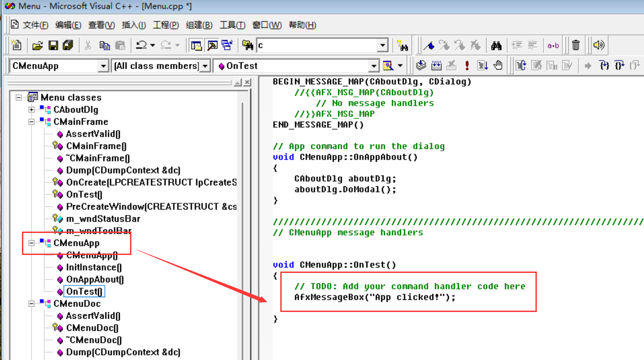This screenshot has height=360, width=644.
Task: Click the Undo arrow icon
Action: click(141, 45)
